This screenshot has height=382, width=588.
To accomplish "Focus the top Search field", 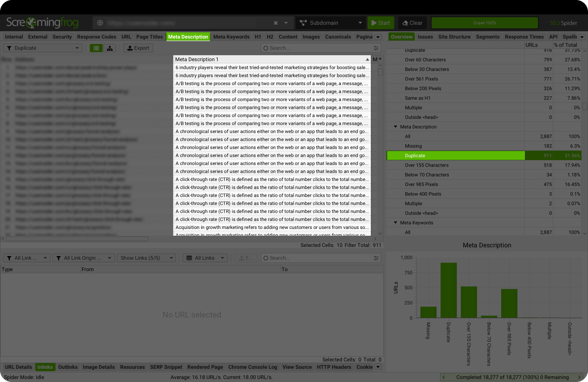I will click(x=320, y=48).
